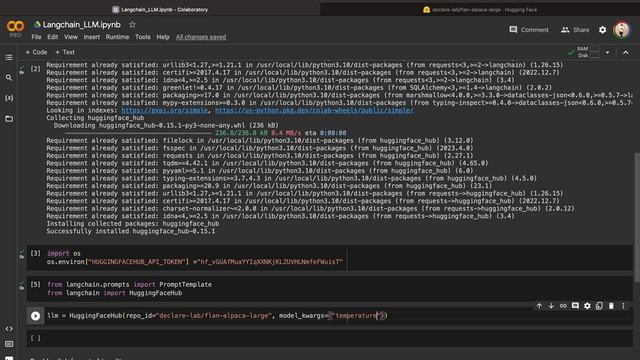This screenshot has width=640, height=360.
Task: Open the Colab logo home link
Action: click(16, 27)
